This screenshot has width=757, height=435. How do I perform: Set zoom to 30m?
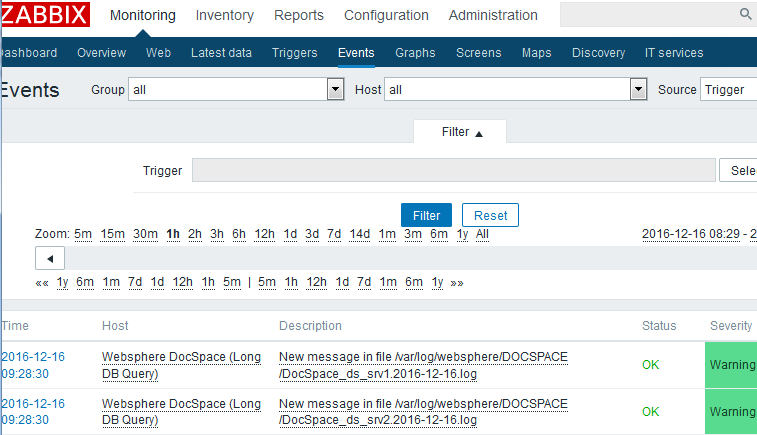tap(145, 234)
